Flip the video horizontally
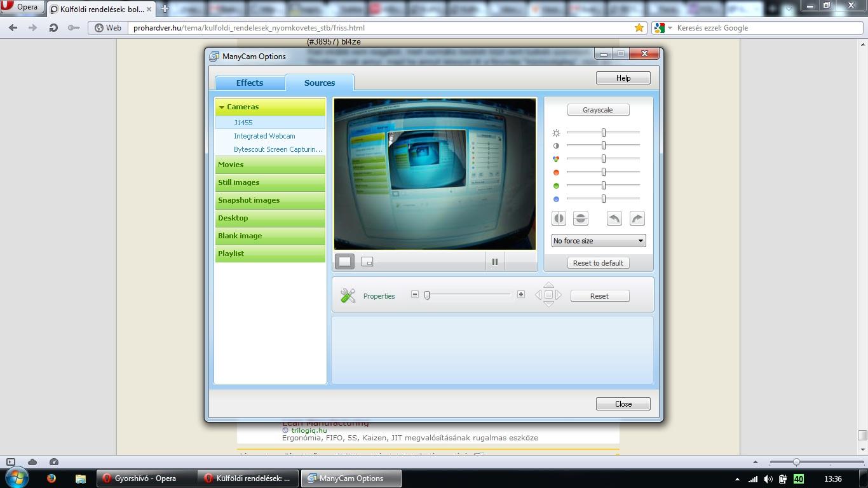Viewport: 868px width, 488px height. pyautogui.click(x=559, y=219)
